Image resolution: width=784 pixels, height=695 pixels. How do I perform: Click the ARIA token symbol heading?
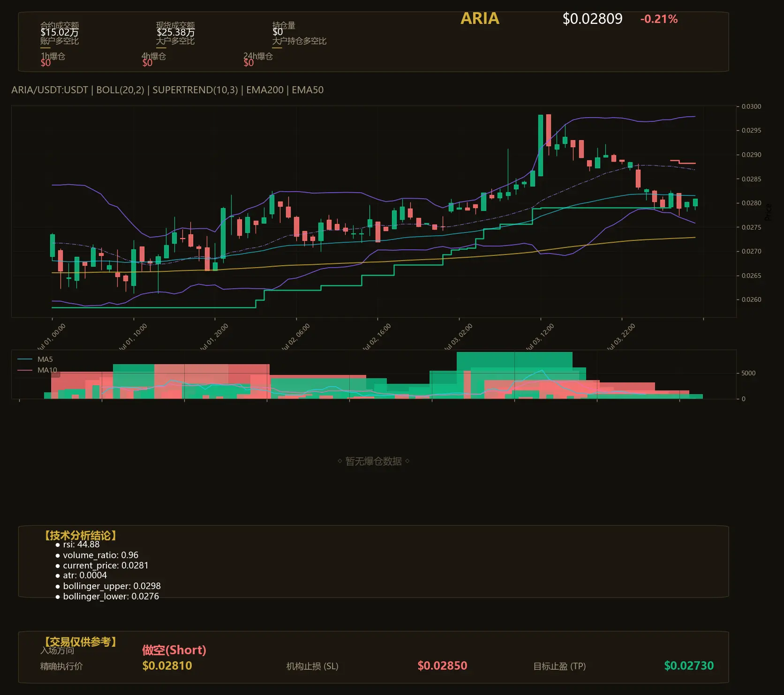pyautogui.click(x=480, y=19)
